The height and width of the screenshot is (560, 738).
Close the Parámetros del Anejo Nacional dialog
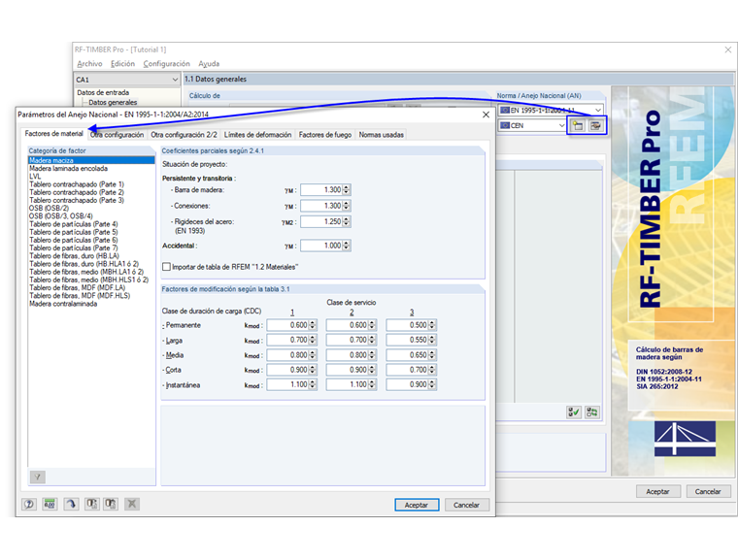[x=486, y=115]
